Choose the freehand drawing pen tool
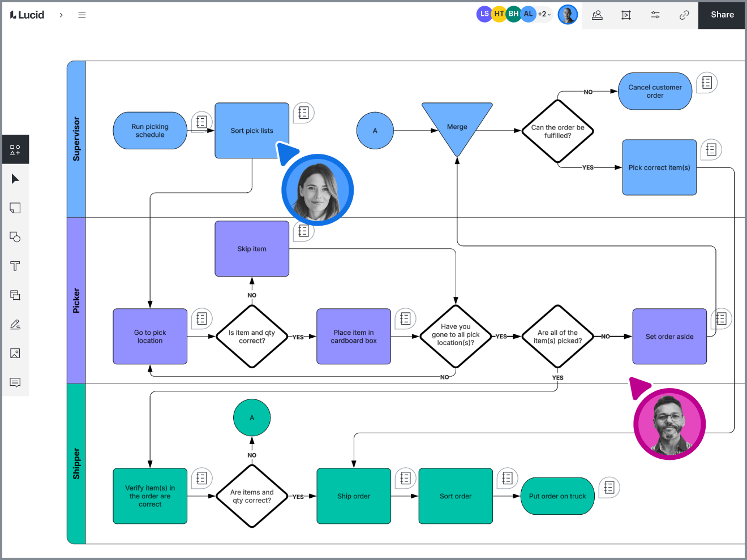The width and height of the screenshot is (747, 560). (x=15, y=324)
